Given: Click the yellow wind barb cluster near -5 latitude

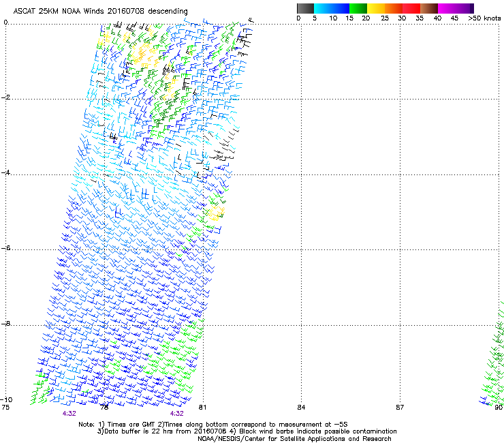Looking at the screenshot, I should [x=215, y=213].
